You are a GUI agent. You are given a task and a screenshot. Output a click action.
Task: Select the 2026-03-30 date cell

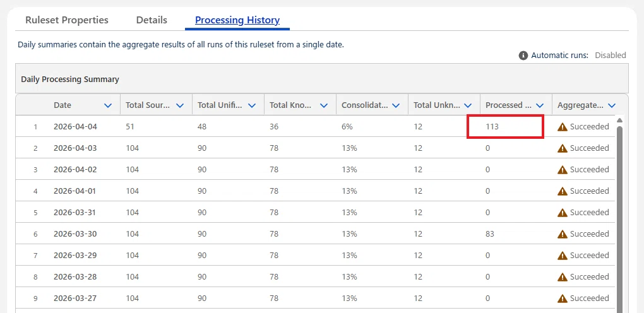[x=75, y=233]
